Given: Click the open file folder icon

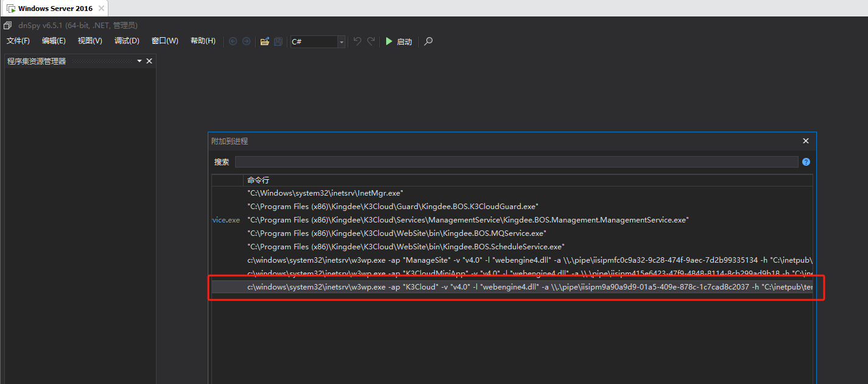Looking at the screenshot, I should click(x=264, y=41).
